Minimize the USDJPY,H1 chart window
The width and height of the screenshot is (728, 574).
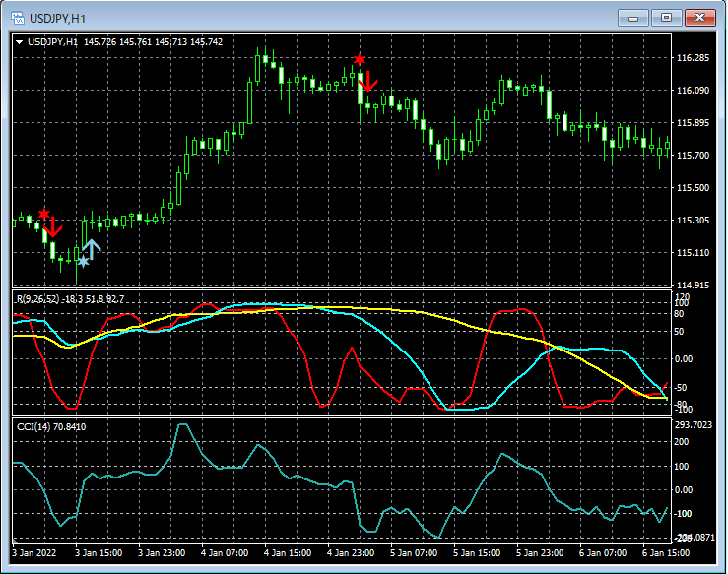[x=632, y=18]
